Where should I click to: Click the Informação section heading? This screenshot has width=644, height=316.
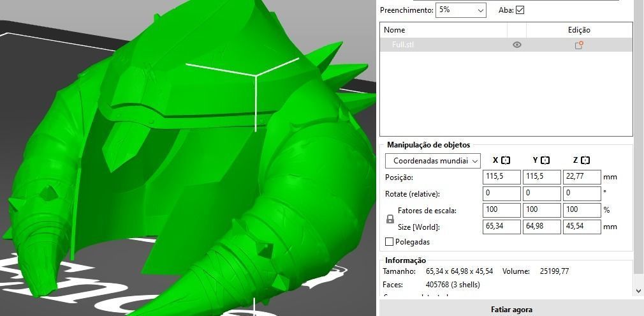[x=406, y=260]
